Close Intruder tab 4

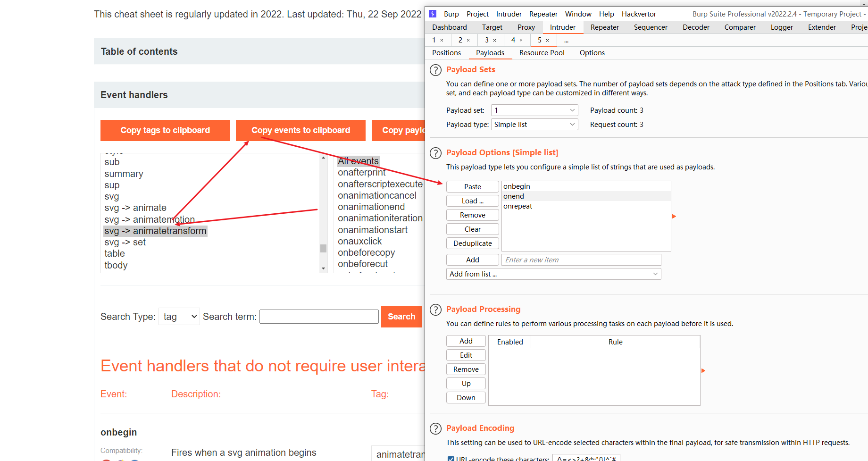pos(521,40)
